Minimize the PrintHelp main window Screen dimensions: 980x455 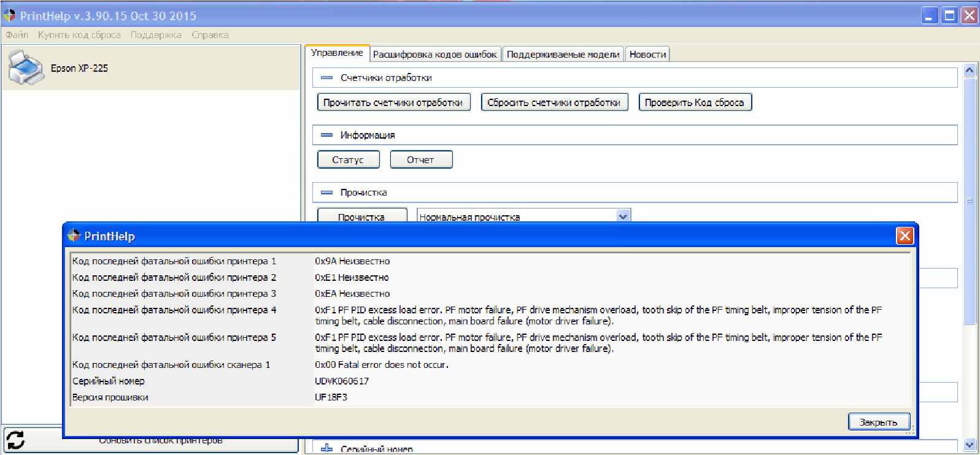pyautogui.click(x=930, y=16)
